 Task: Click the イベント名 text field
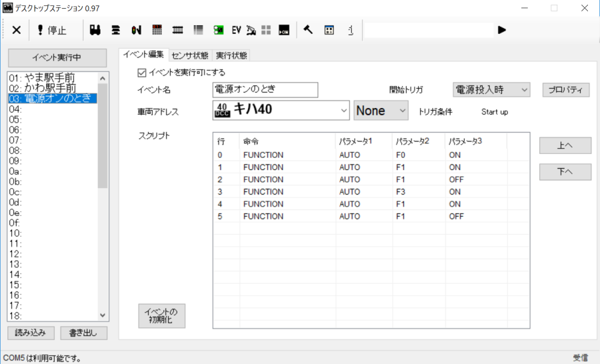[x=265, y=89]
